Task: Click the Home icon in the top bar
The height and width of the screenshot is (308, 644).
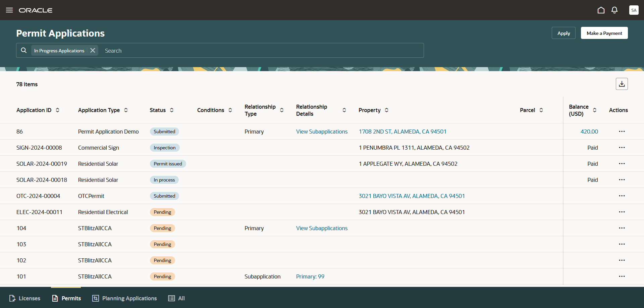Action: (601, 10)
